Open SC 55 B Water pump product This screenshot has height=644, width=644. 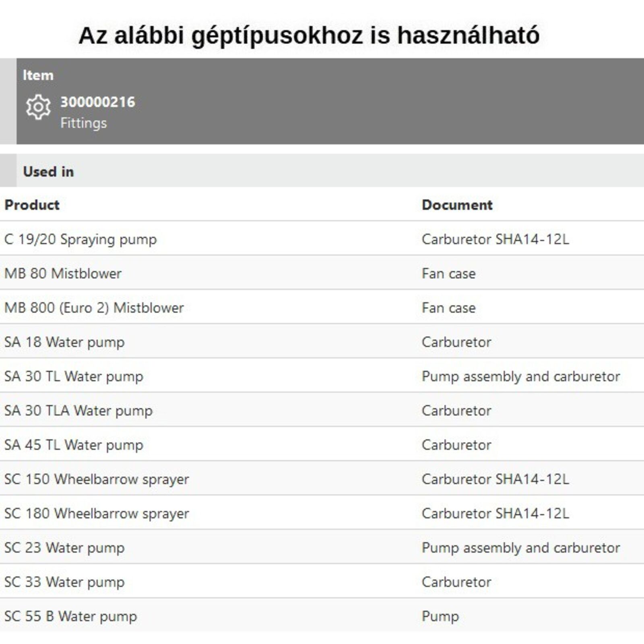coord(71,616)
